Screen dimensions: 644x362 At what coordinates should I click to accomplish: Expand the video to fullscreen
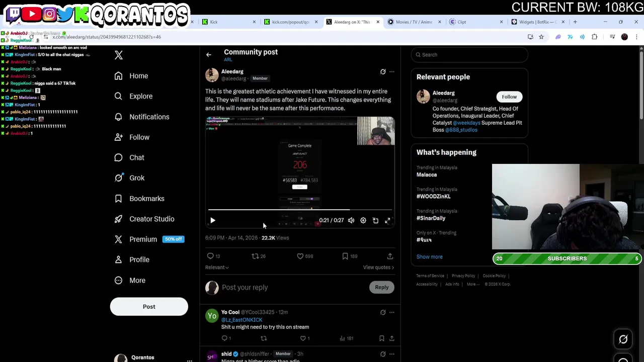point(387,220)
